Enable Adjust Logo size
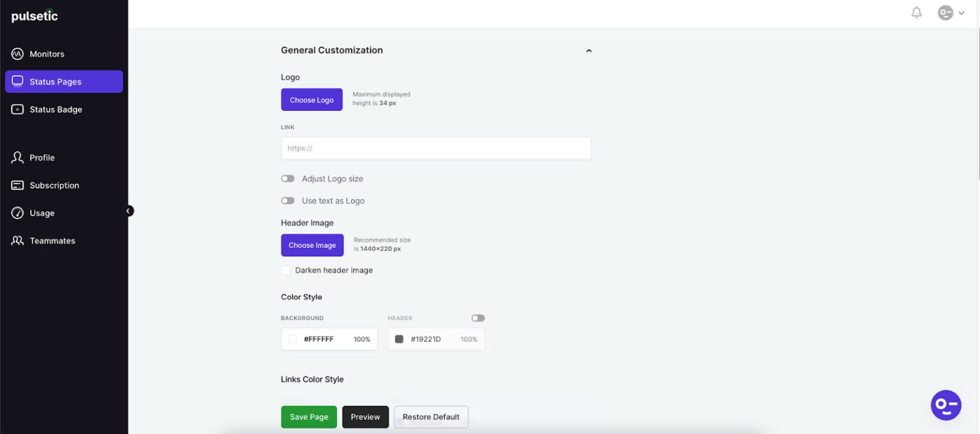This screenshot has width=980, height=434. pos(288,178)
